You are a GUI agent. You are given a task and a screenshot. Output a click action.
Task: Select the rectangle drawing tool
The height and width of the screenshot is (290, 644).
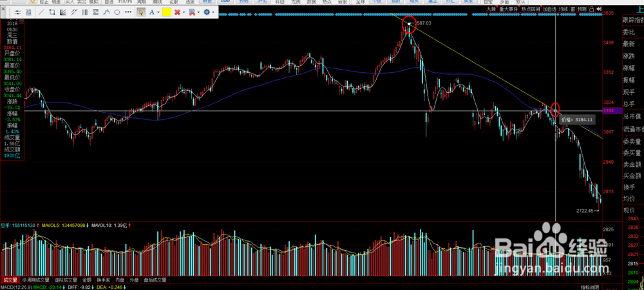(x=52, y=12)
